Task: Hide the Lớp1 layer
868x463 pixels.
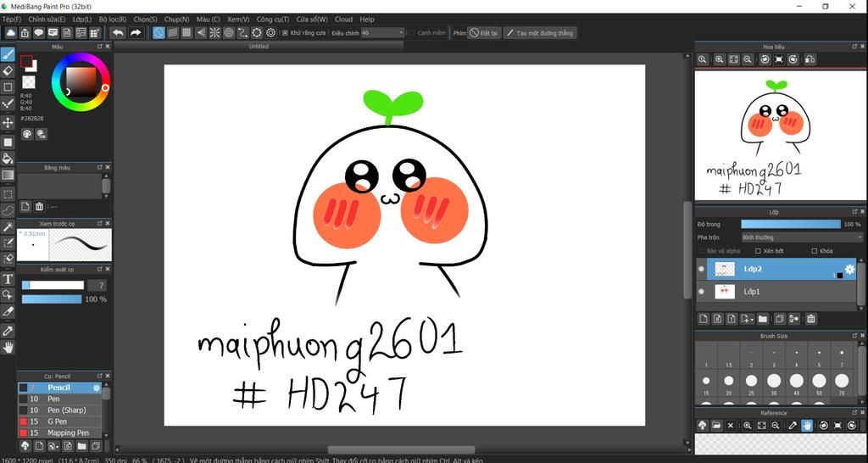Action: point(701,292)
